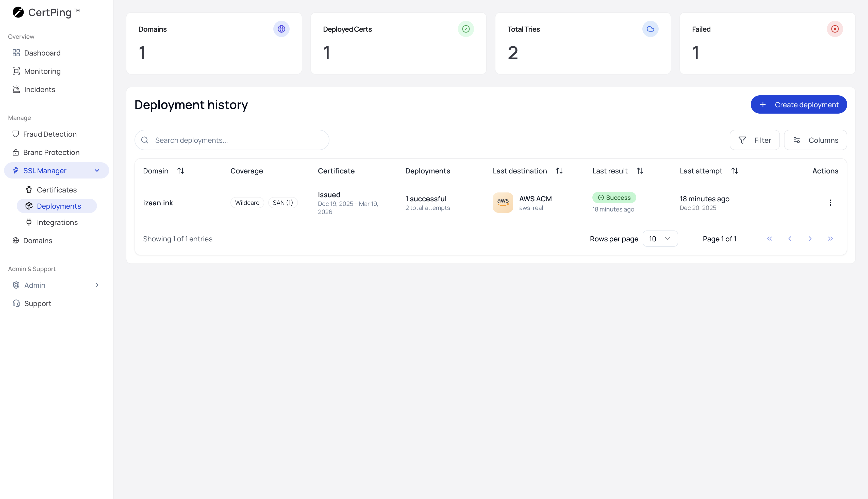Click the Create deployment button

point(798,104)
